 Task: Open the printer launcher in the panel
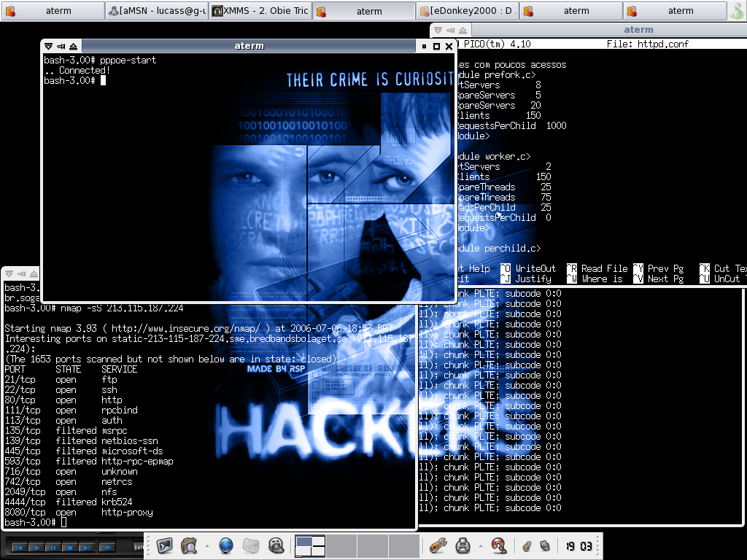pyautogui.click(x=462, y=545)
